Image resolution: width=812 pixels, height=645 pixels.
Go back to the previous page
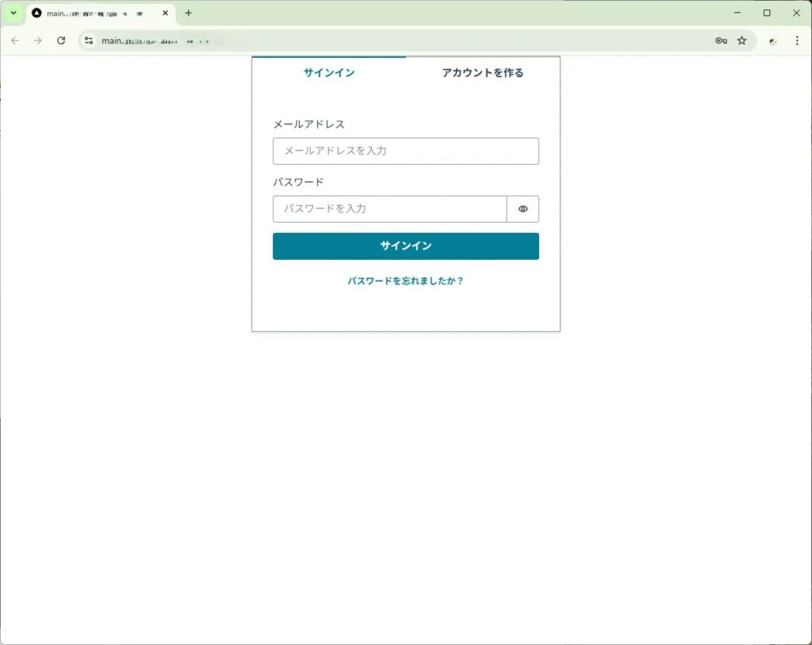tap(15, 40)
